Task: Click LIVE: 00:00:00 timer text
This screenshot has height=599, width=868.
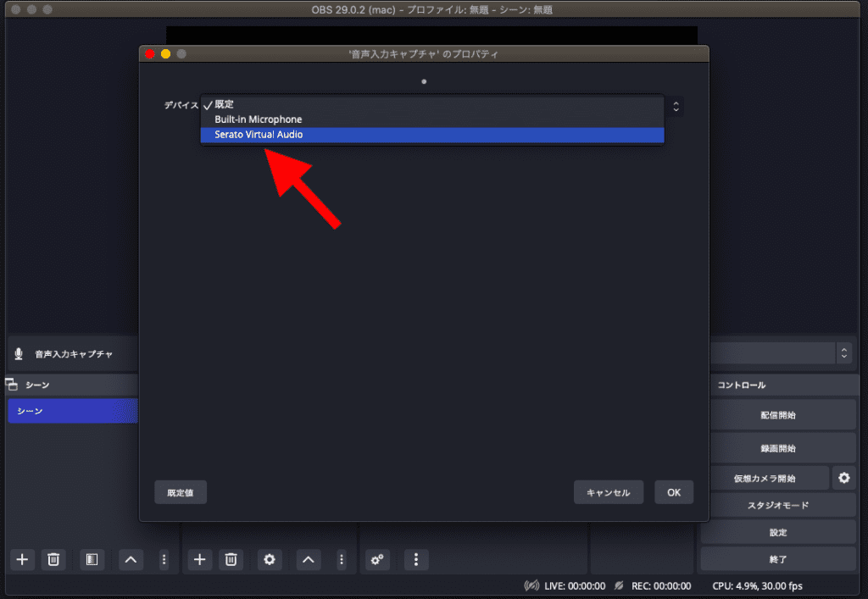Action: 575,585
